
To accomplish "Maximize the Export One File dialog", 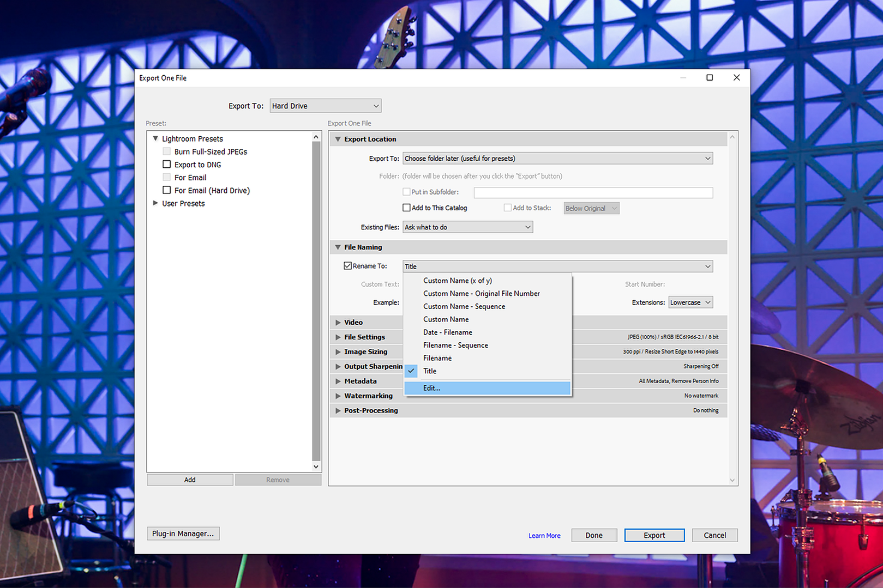I will pos(710,77).
